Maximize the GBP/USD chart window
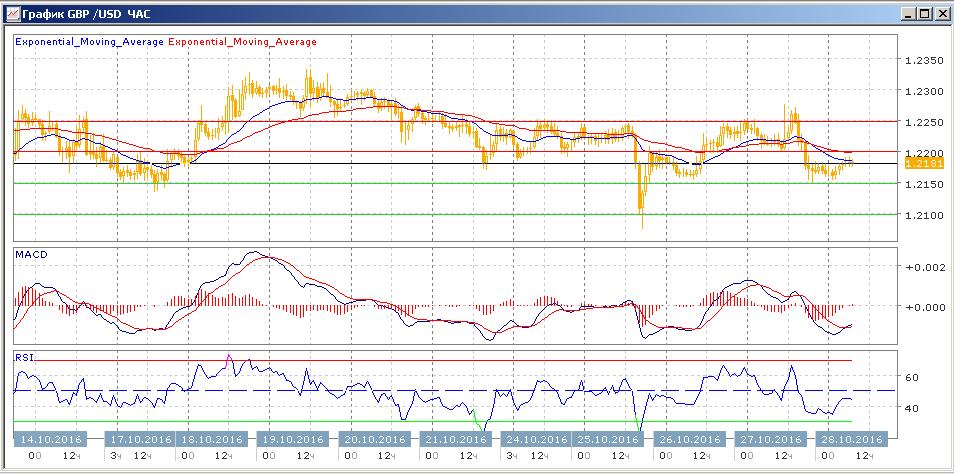Screen dimensions: 956x475 pyautogui.click(x=923, y=13)
